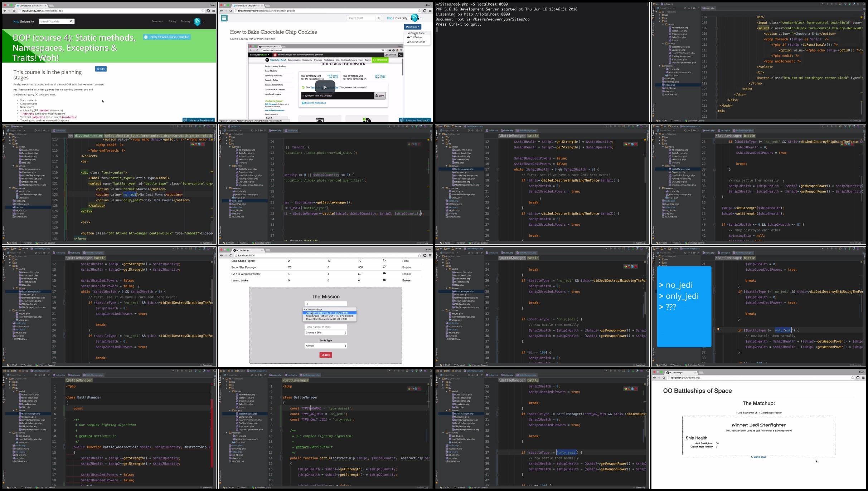Image resolution: width=868 pixels, height=491 pixels.
Task: Click the magnifier button beside Search Tutorials
Action: tap(71, 21)
